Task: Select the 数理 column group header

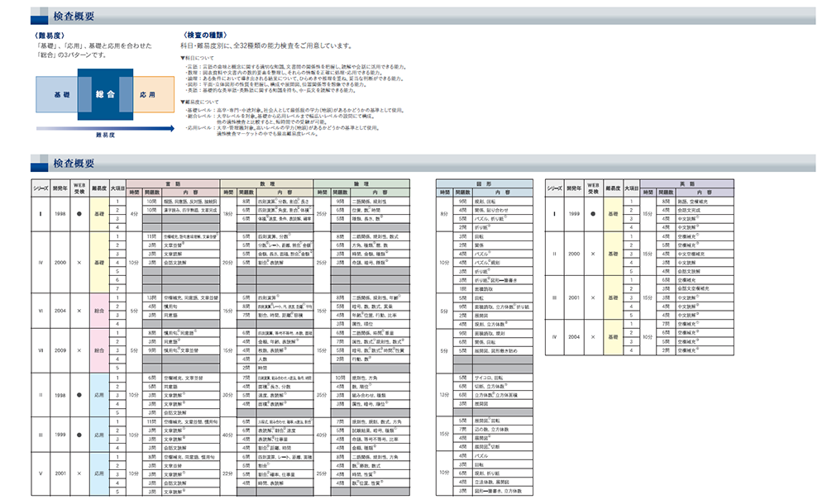Action: click(x=266, y=182)
